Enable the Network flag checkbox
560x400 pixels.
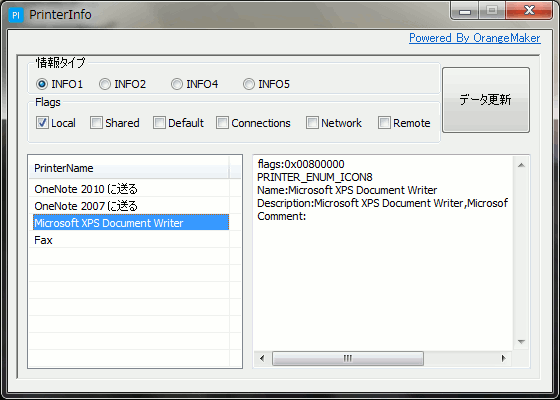312,123
